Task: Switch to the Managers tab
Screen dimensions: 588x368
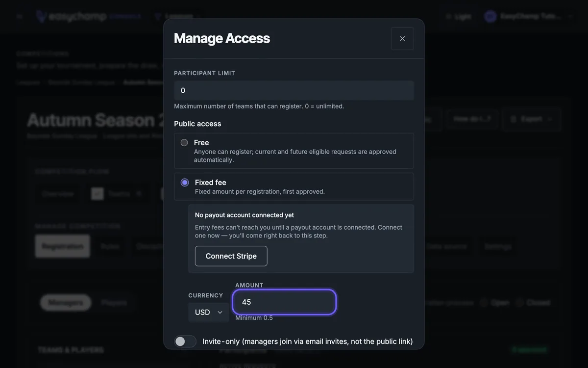Action: pyautogui.click(x=66, y=303)
